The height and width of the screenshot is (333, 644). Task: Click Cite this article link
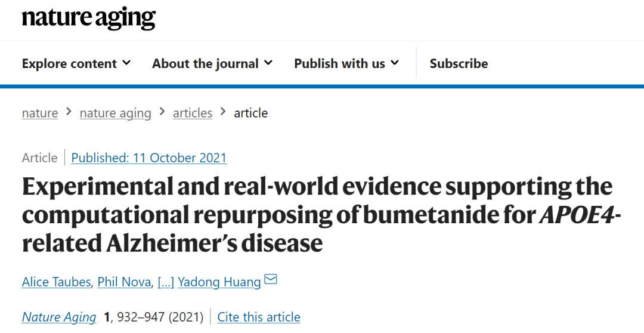coord(259,317)
